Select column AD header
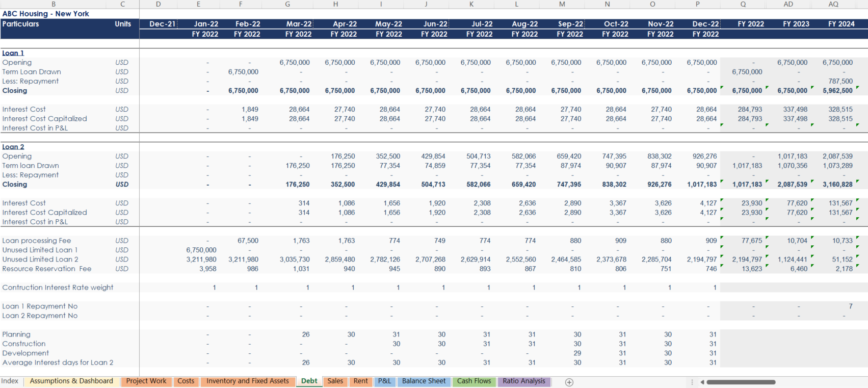 pyautogui.click(x=788, y=4)
